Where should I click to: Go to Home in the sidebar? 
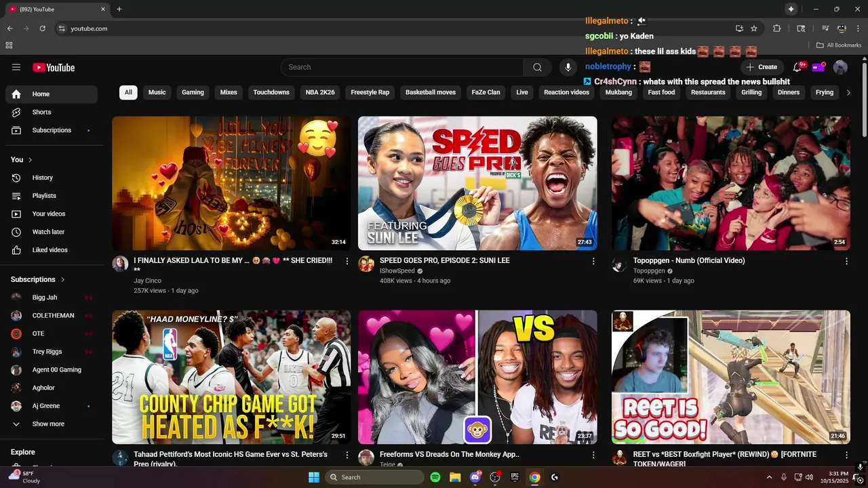coord(52,94)
